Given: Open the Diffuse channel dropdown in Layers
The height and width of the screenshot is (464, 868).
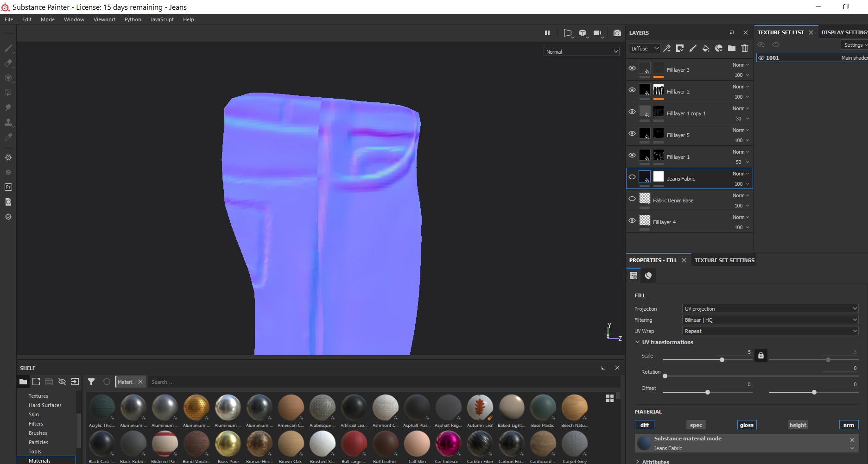Looking at the screenshot, I should point(644,48).
